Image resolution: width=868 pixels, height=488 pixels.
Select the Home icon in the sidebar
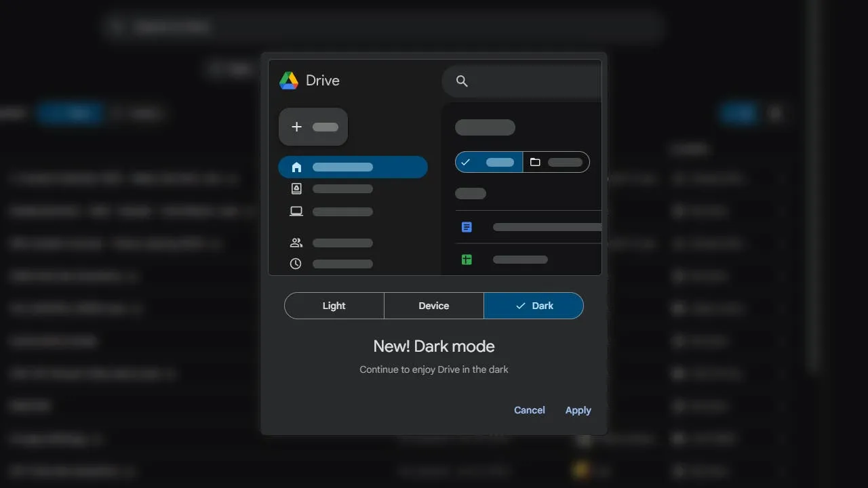(296, 167)
